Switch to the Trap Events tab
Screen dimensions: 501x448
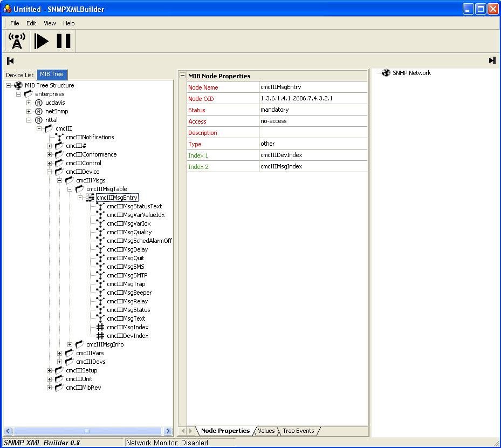coord(298,431)
